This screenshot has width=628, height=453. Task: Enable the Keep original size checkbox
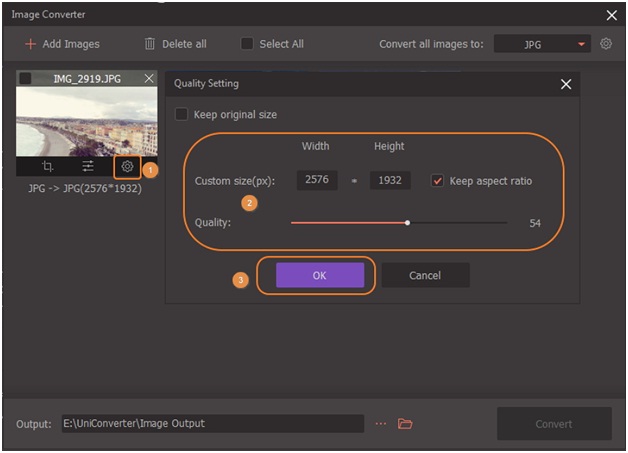[x=181, y=115]
